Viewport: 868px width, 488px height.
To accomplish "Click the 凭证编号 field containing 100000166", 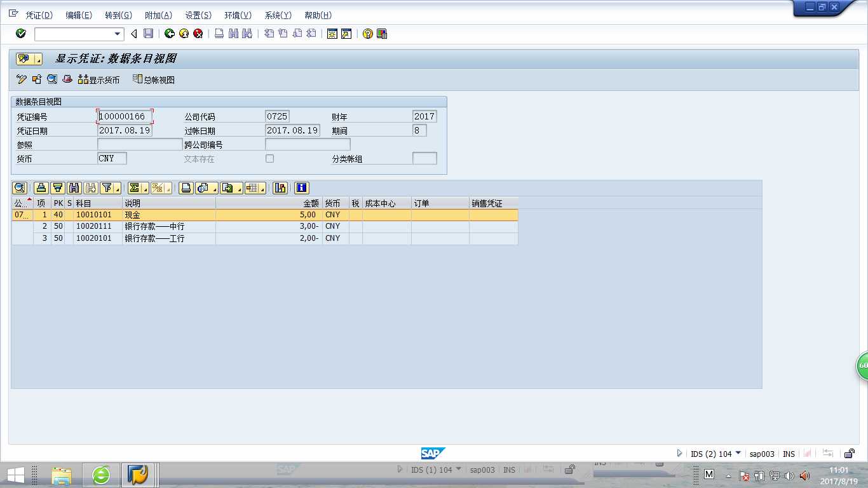I will 125,116.
